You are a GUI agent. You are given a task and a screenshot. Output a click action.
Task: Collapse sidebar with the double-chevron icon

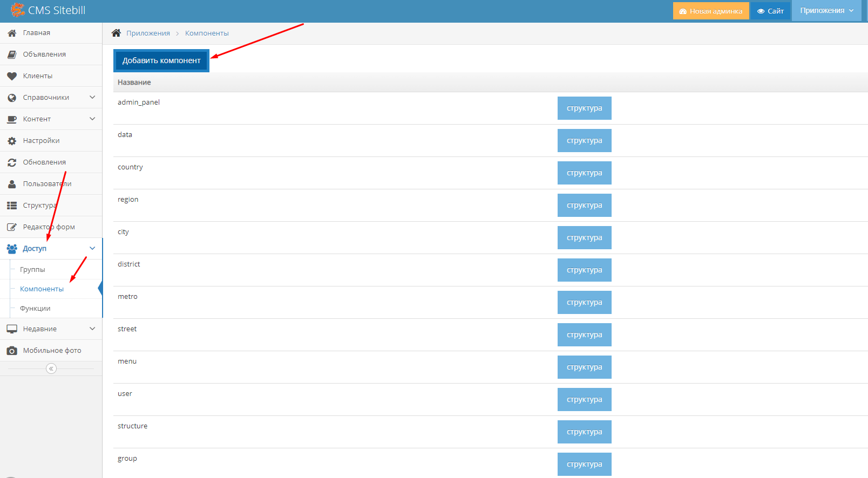(x=51, y=368)
